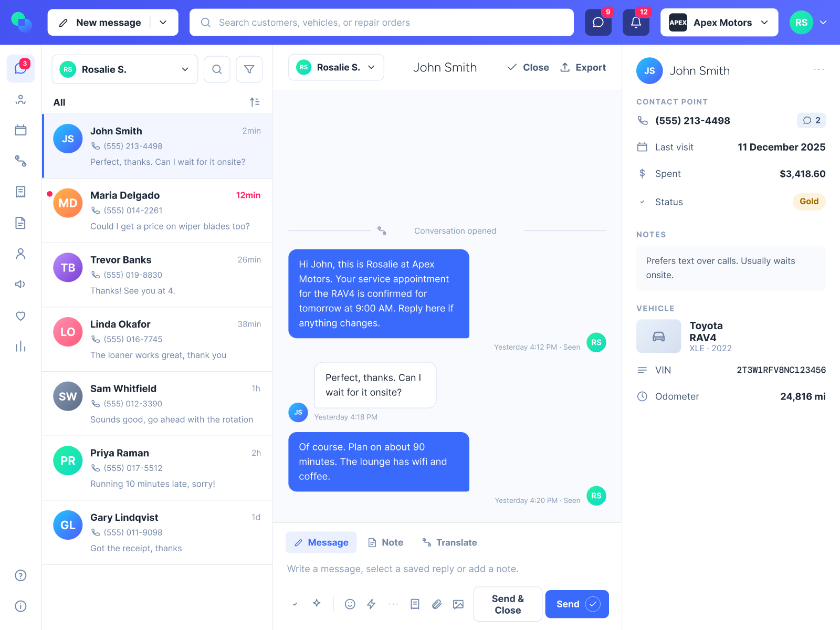Click the Odometer value 24,816 mi
The width and height of the screenshot is (840, 630).
[x=803, y=396]
